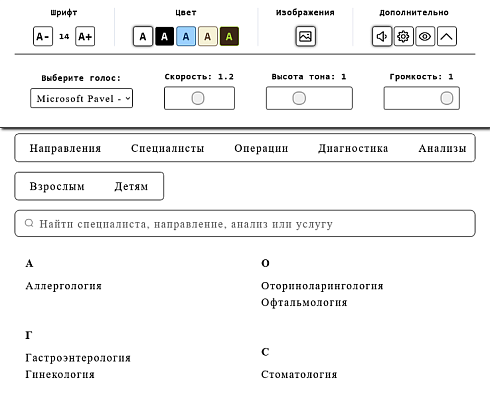Open the Операции tab
This screenshot has width=490, height=398.
[261, 148]
